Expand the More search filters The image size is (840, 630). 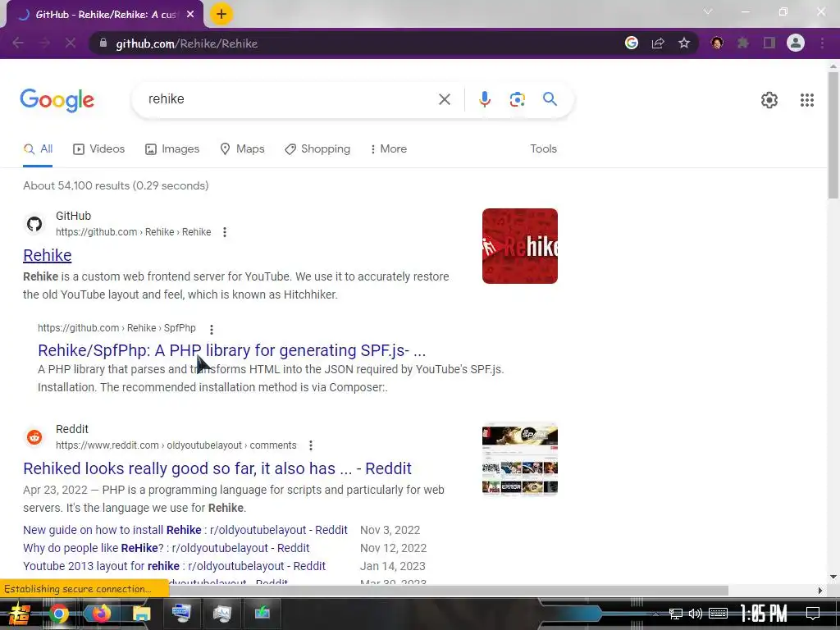tap(388, 149)
